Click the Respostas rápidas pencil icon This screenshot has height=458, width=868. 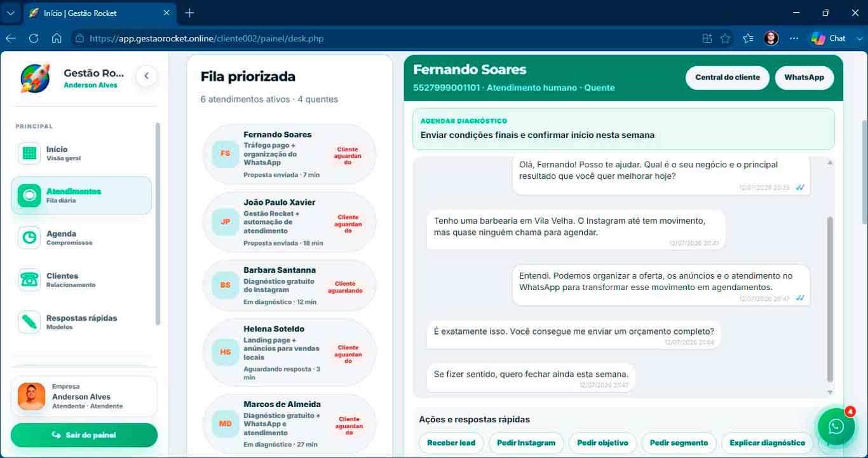point(29,322)
